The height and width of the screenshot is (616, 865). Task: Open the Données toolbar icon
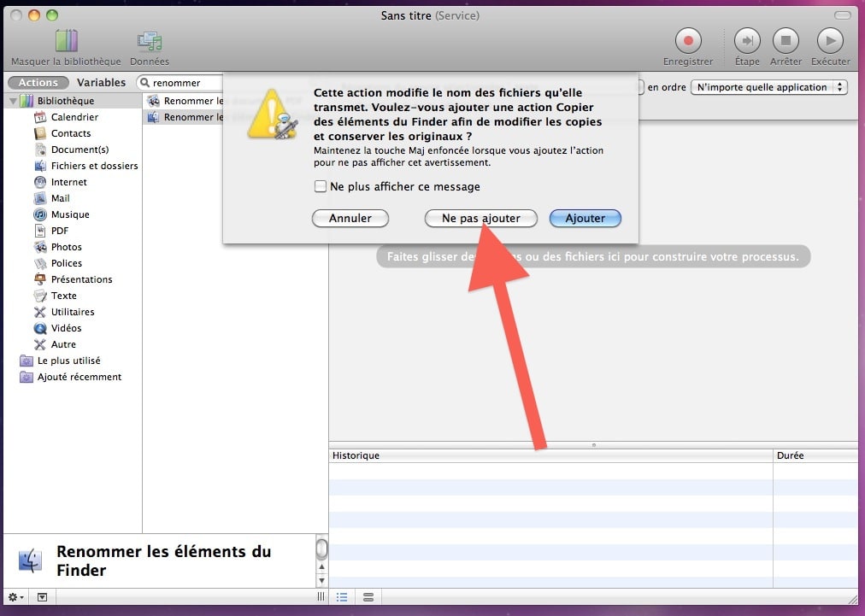(149, 40)
